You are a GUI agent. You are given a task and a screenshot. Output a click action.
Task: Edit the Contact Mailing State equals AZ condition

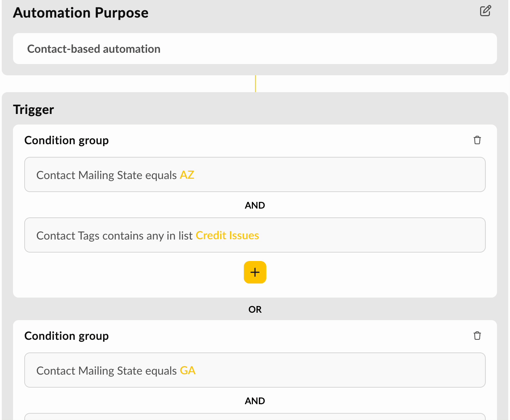pos(255,174)
